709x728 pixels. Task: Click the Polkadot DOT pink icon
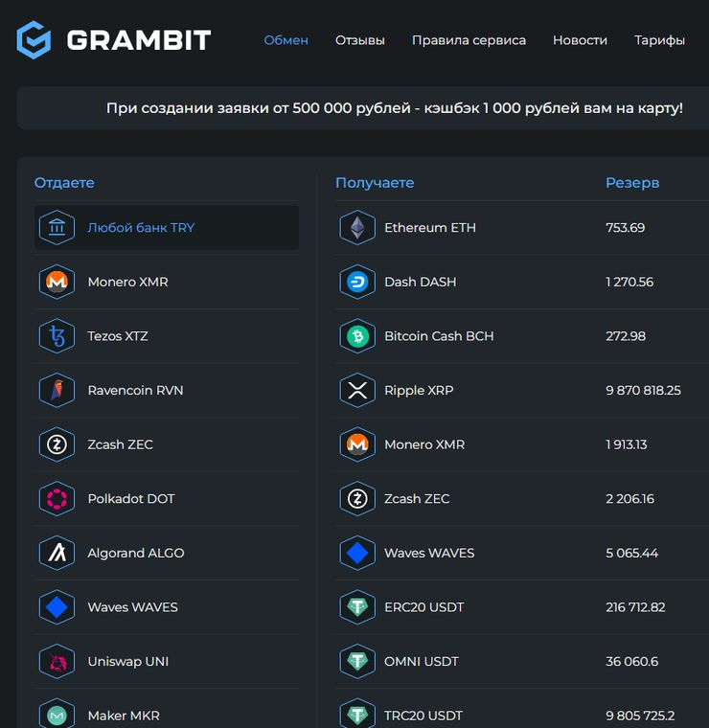[x=57, y=499]
